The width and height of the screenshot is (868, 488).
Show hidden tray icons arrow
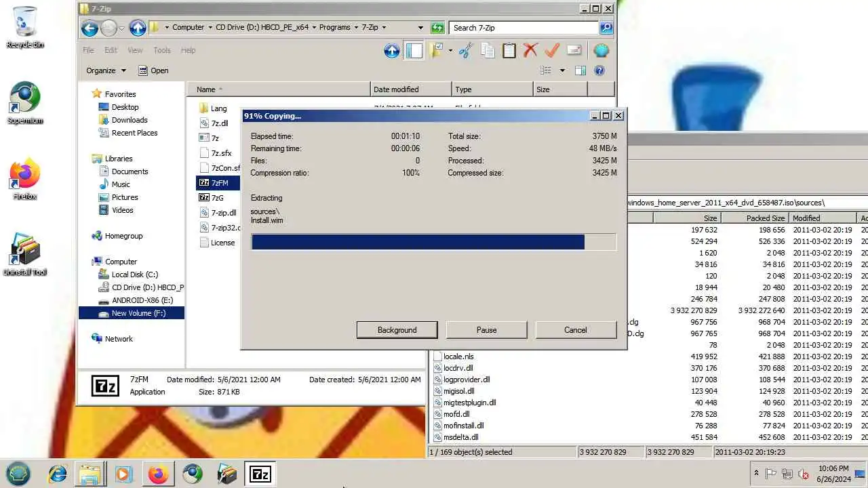point(756,474)
